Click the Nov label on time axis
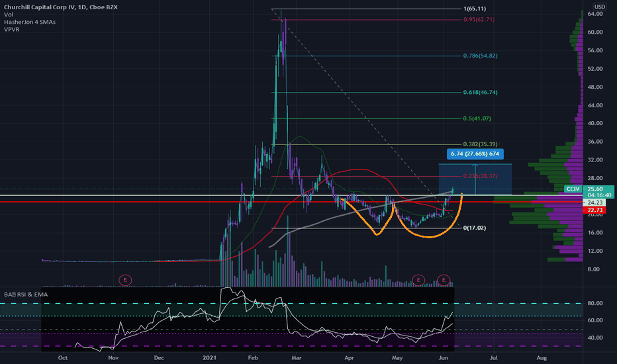617x364 pixels. click(113, 357)
